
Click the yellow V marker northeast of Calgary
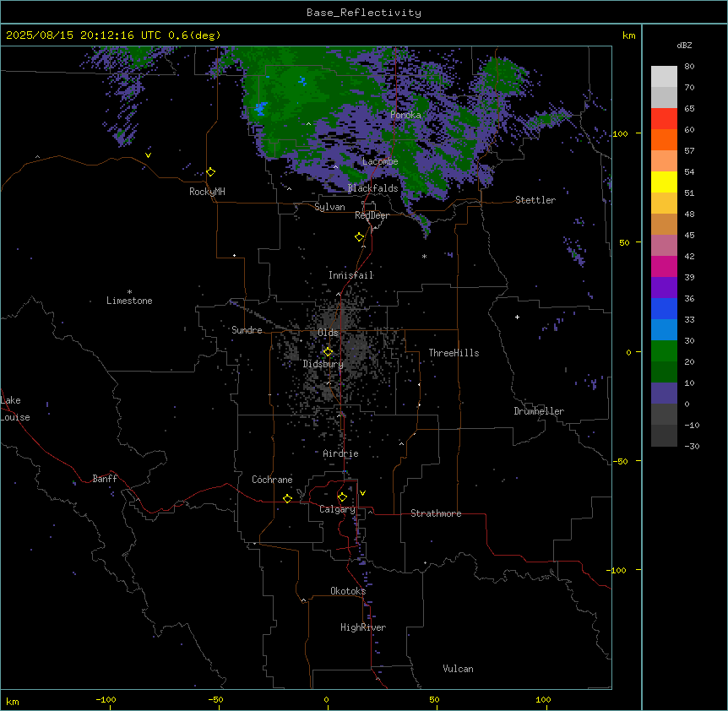point(362,493)
